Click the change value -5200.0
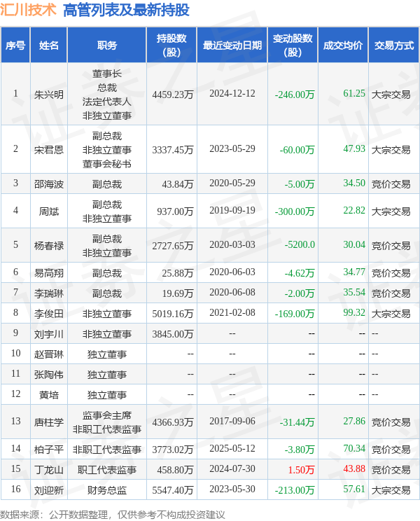This screenshot has height=521, width=420. click(x=300, y=244)
